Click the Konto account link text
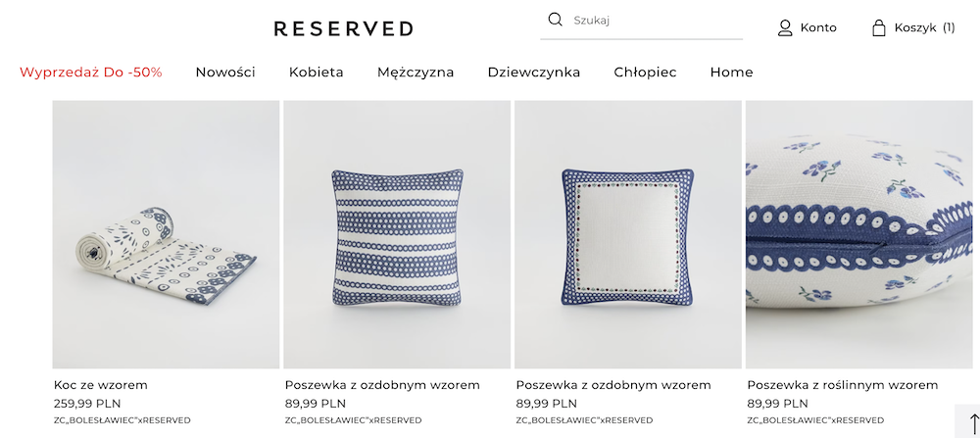The image size is (980, 438). click(818, 28)
